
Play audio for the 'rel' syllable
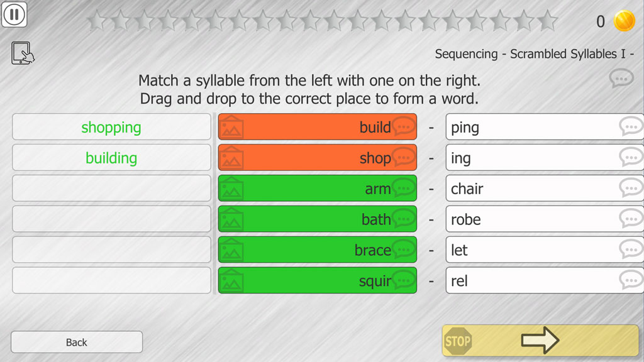(x=631, y=281)
